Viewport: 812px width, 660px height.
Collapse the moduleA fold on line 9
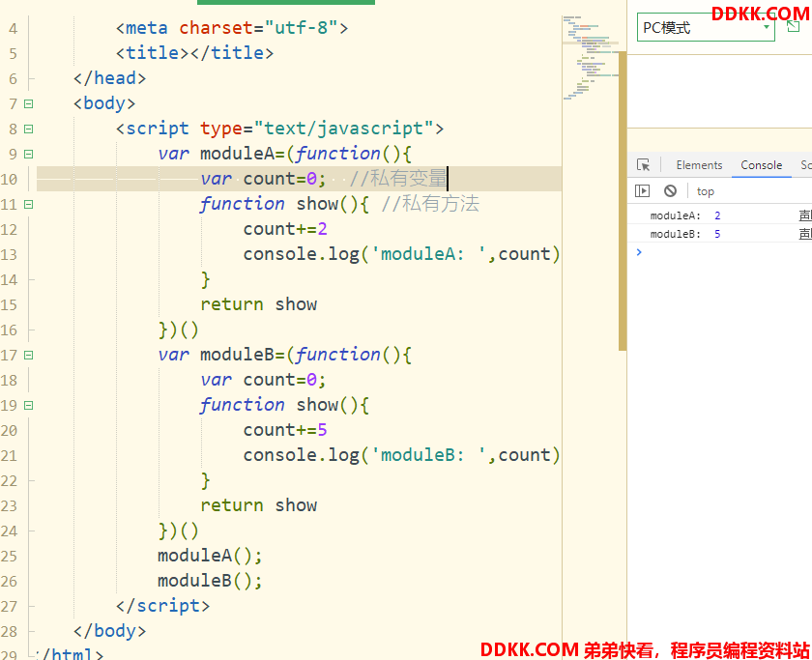tap(29, 155)
